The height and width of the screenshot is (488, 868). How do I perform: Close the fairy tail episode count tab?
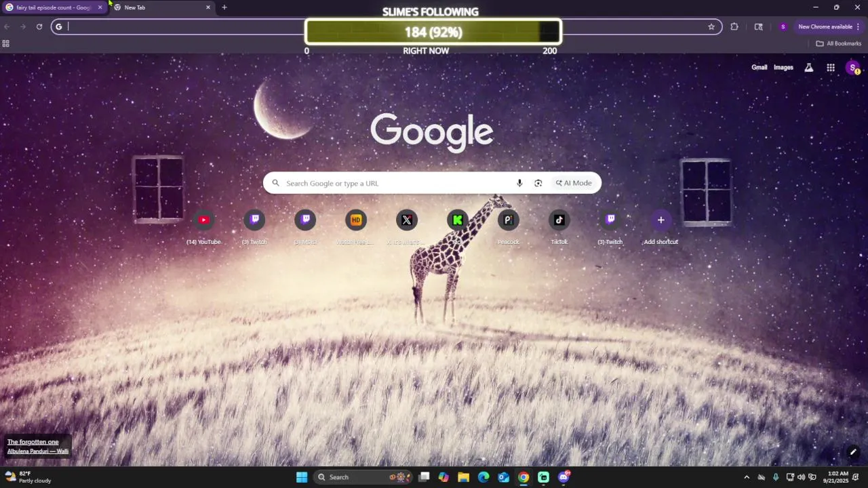coord(100,7)
